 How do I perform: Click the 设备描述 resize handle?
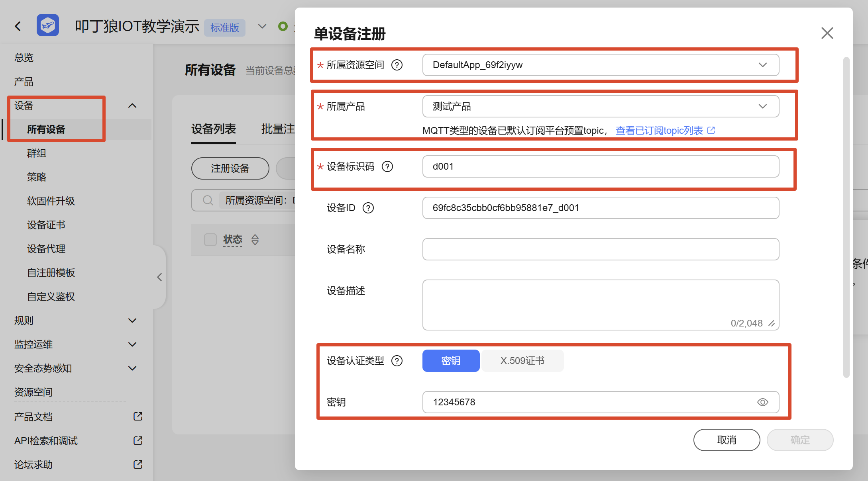(772, 323)
